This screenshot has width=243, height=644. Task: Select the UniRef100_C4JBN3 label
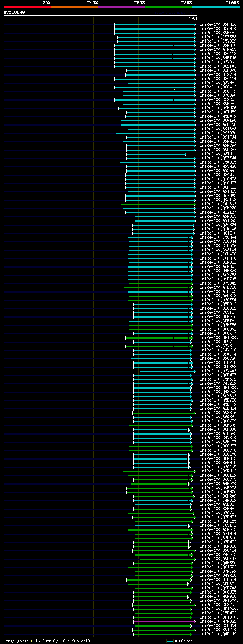pos(218,204)
